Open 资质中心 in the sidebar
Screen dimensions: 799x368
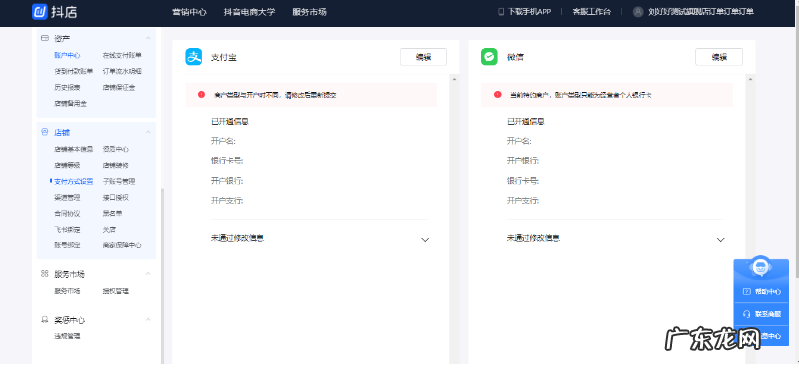pyautogui.click(x=116, y=149)
